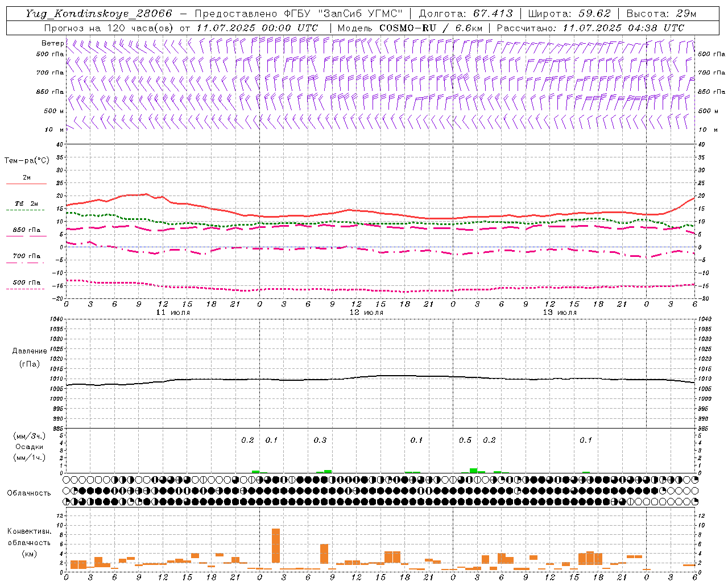Screen dimensions: 728x582
Task: Click the tallest orange convective cloud bar
Action: [276, 546]
